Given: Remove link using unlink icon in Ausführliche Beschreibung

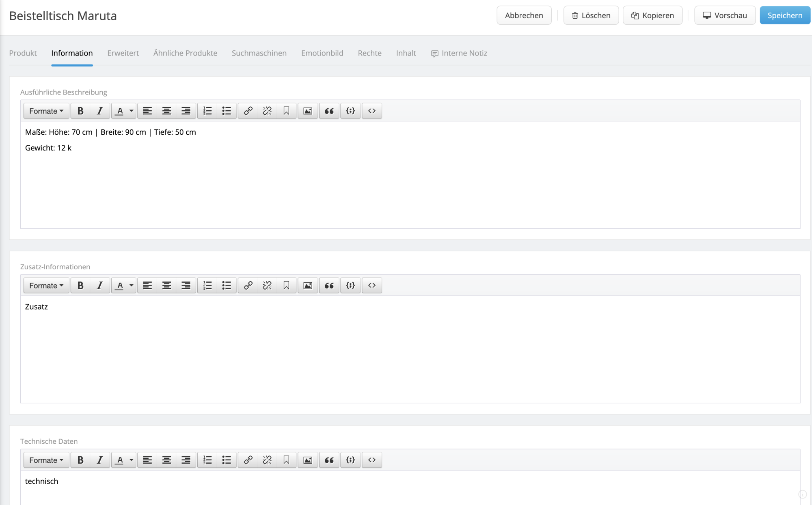Looking at the screenshot, I should (x=267, y=111).
